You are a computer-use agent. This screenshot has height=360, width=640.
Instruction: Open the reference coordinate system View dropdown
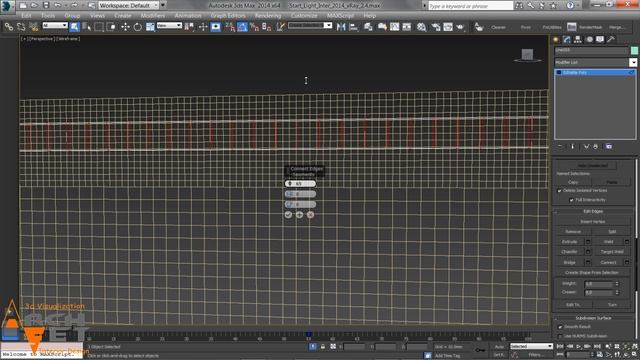pos(169,25)
